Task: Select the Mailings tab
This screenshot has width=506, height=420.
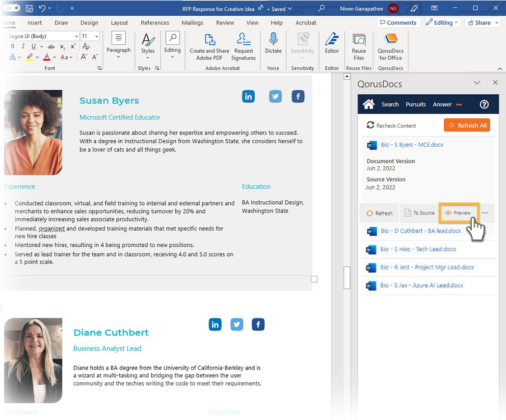Action: point(192,23)
